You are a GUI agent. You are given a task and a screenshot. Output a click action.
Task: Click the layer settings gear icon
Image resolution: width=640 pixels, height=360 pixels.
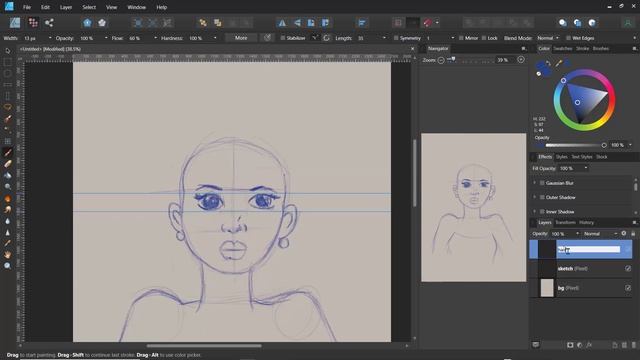624,233
